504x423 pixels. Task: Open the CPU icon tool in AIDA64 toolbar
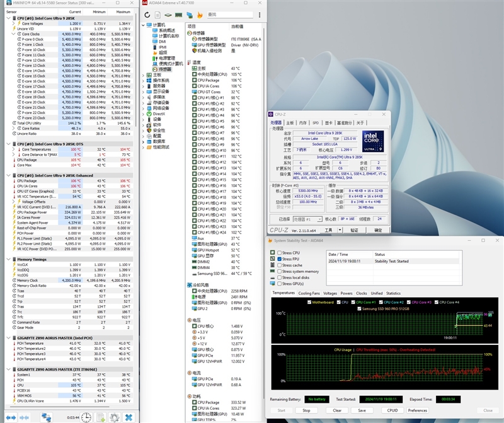tap(168, 14)
